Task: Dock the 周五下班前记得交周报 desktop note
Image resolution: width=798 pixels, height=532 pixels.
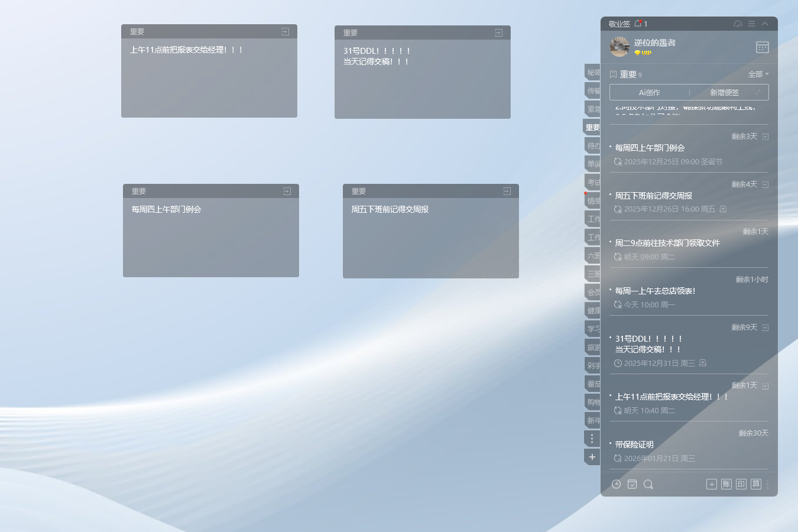Action: [507, 192]
